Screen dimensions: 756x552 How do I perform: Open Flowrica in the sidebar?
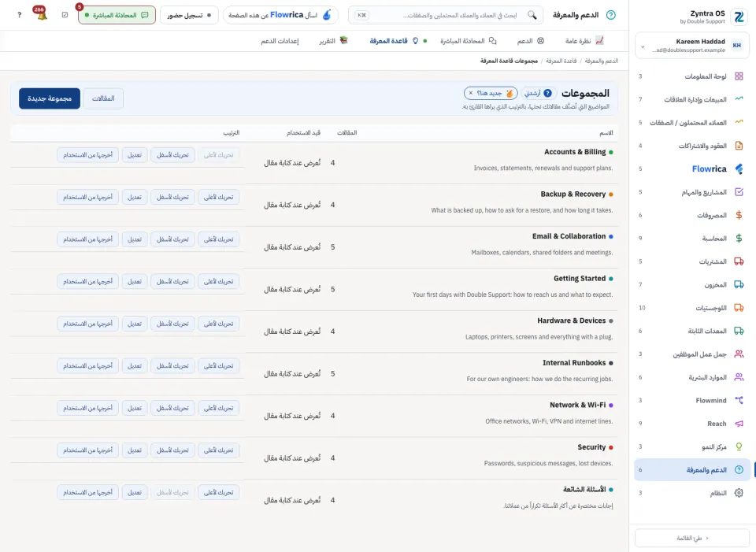tap(692, 169)
